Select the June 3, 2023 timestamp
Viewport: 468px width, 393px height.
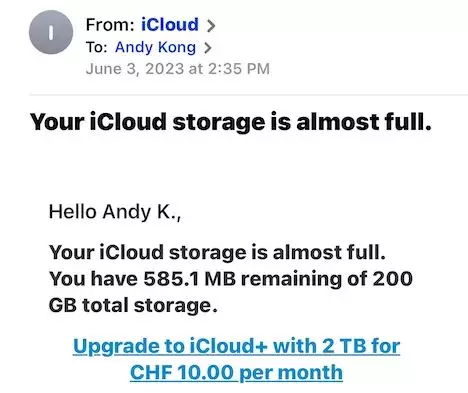pyautogui.click(x=178, y=69)
